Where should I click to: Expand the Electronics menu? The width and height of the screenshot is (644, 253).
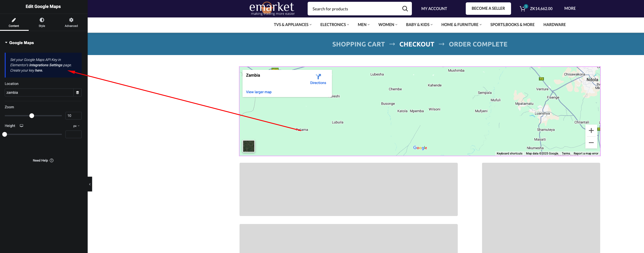[x=335, y=25]
